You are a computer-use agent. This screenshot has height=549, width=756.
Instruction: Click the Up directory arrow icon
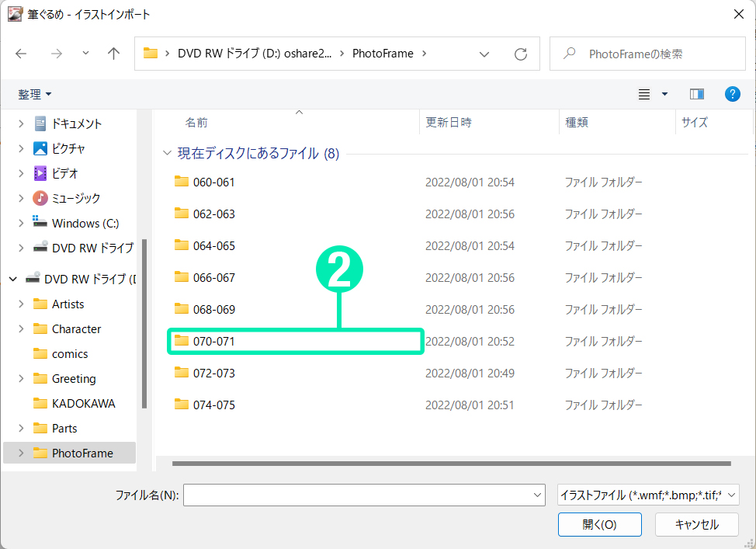(114, 54)
